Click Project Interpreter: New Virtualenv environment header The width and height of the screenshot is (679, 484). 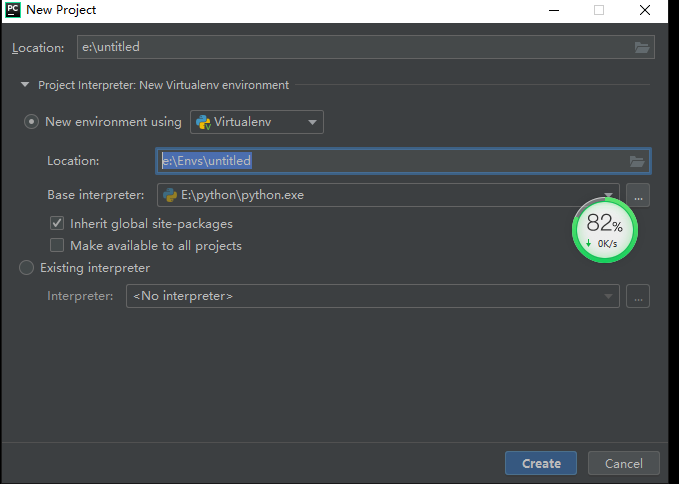[x=163, y=85]
